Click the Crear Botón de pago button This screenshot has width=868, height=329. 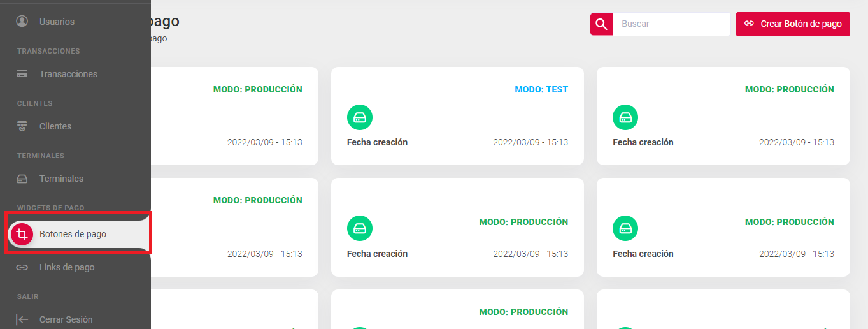pyautogui.click(x=793, y=24)
